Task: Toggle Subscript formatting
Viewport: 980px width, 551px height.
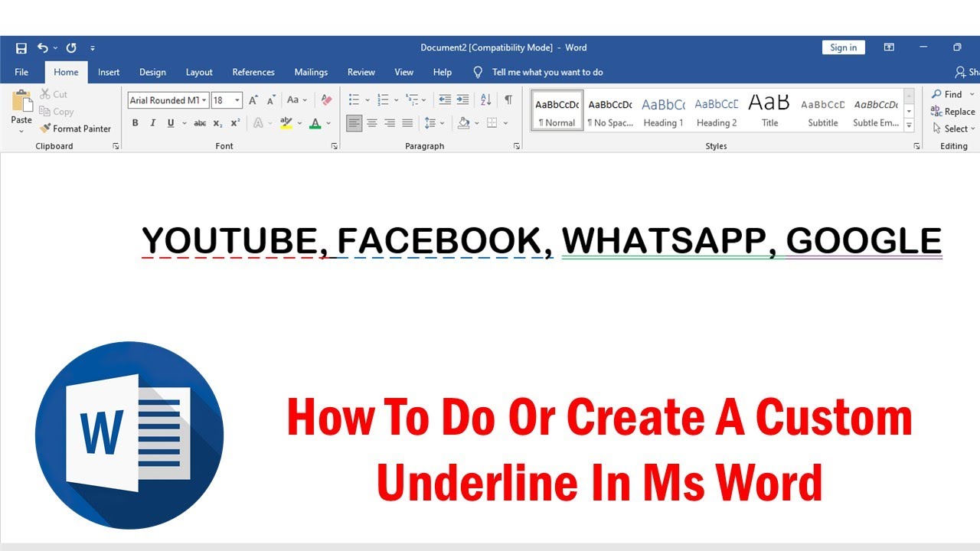Action: point(218,123)
